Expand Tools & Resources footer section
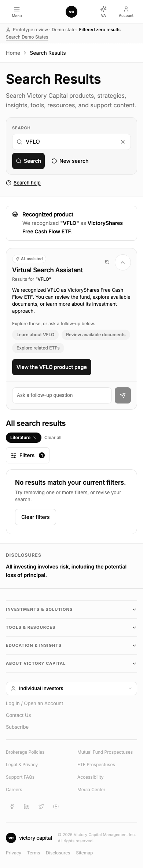The height and width of the screenshot is (868, 143). (71, 627)
